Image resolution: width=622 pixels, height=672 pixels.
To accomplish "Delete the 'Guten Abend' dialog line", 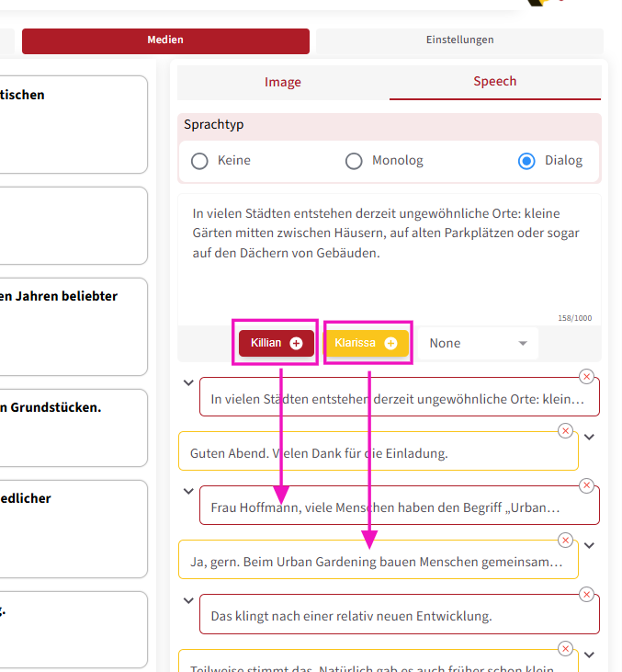I will (x=565, y=431).
